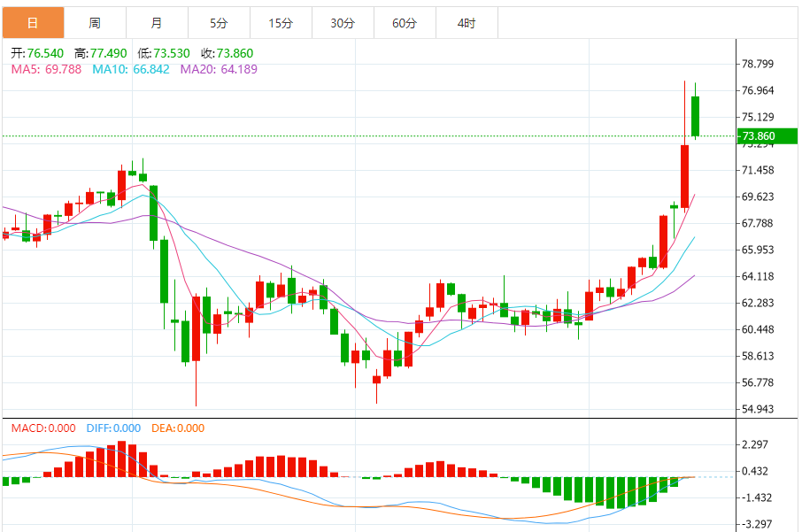
Task: Click the 0.432 MACD axis label
Action: (x=755, y=471)
